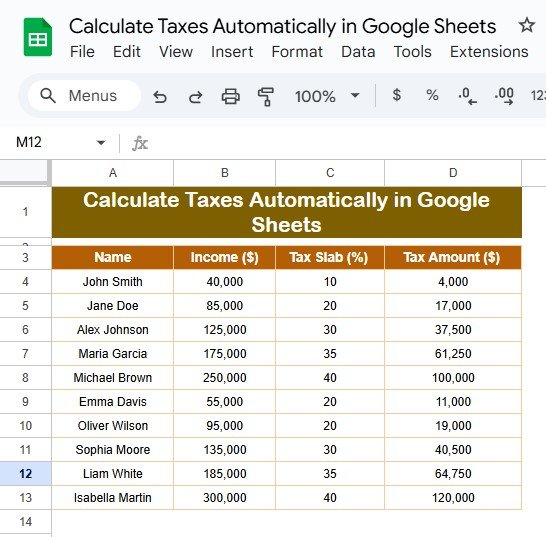Select row 14 header

(x=25, y=522)
